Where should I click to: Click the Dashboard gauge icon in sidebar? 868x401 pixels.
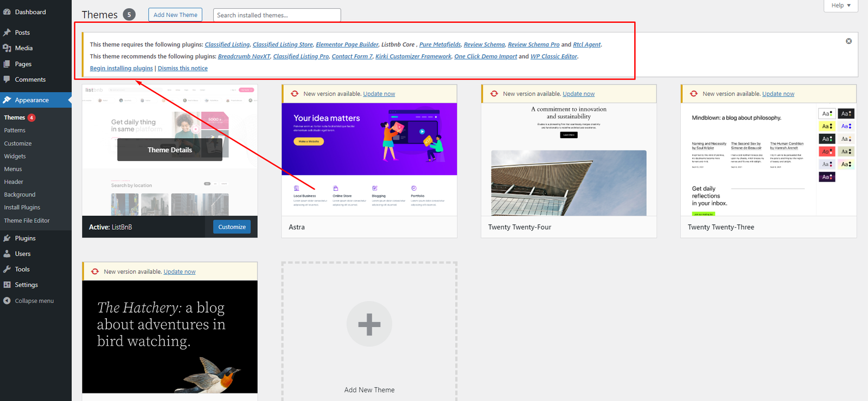[x=7, y=12]
